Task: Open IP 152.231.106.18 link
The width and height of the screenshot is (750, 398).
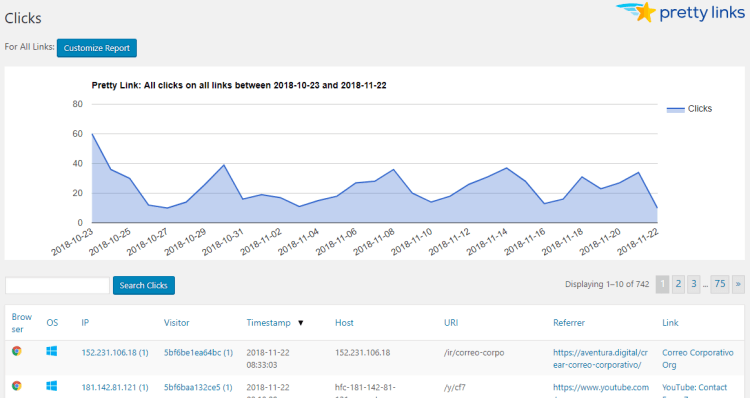Action: (x=115, y=353)
